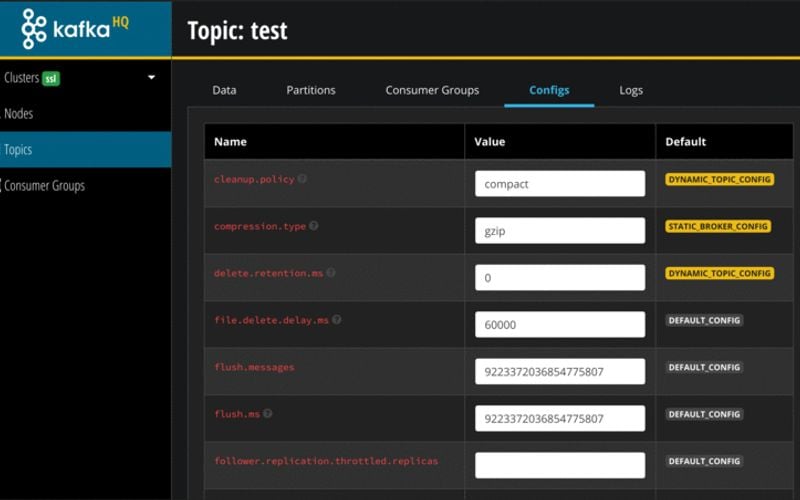The width and height of the screenshot is (800, 500).
Task: Open Topics in the sidebar
Action: (x=19, y=150)
